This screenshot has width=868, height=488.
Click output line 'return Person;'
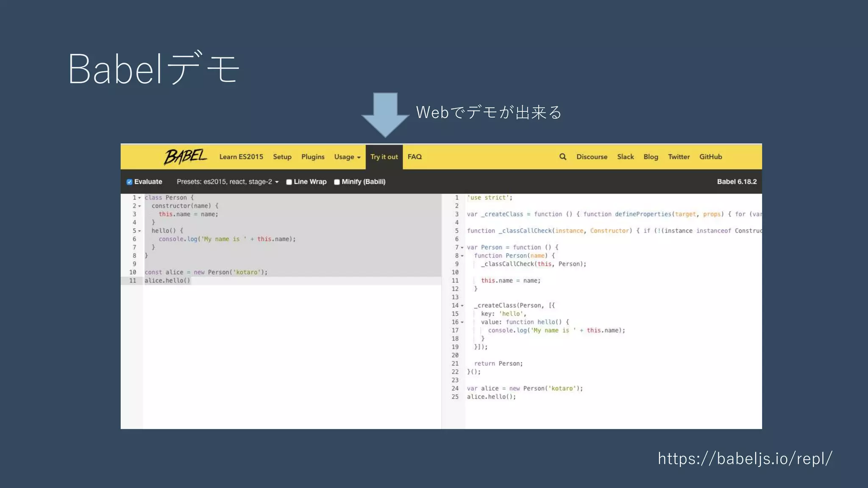click(x=498, y=363)
